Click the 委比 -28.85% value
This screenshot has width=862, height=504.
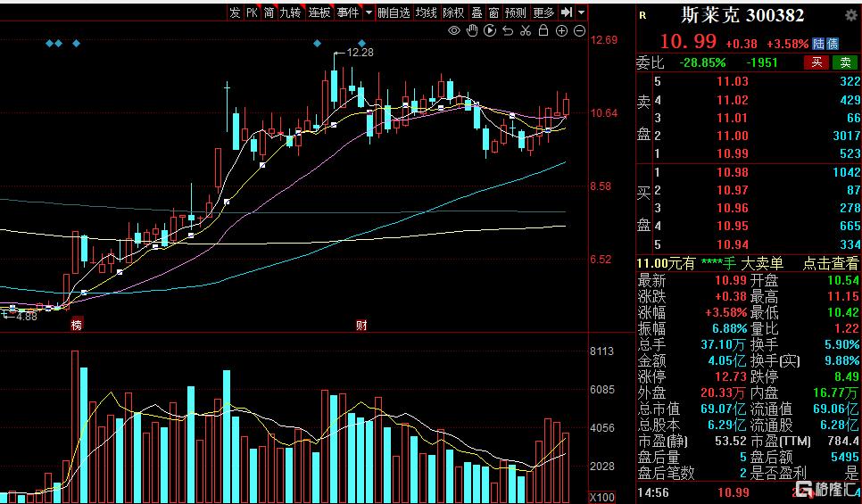click(702, 62)
